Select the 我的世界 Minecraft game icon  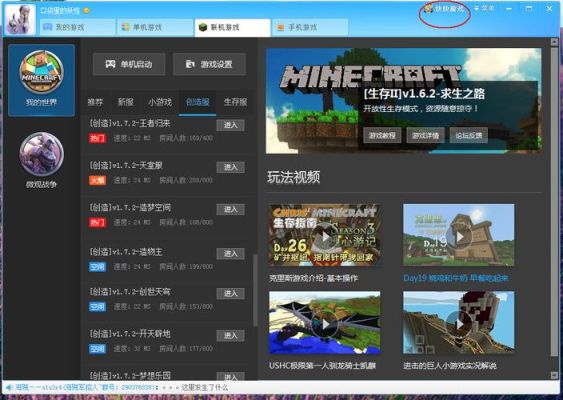pyautogui.click(x=41, y=80)
